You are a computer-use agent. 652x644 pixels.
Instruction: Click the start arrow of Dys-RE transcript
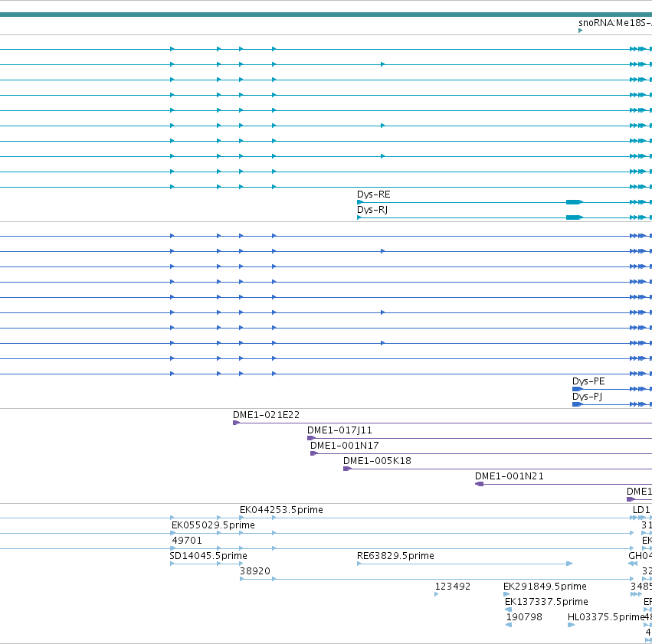359,202
